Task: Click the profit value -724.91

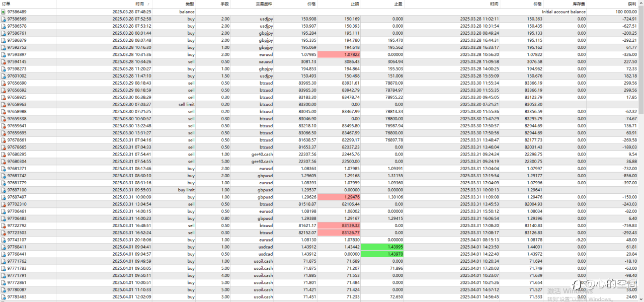Action: click(629, 19)
